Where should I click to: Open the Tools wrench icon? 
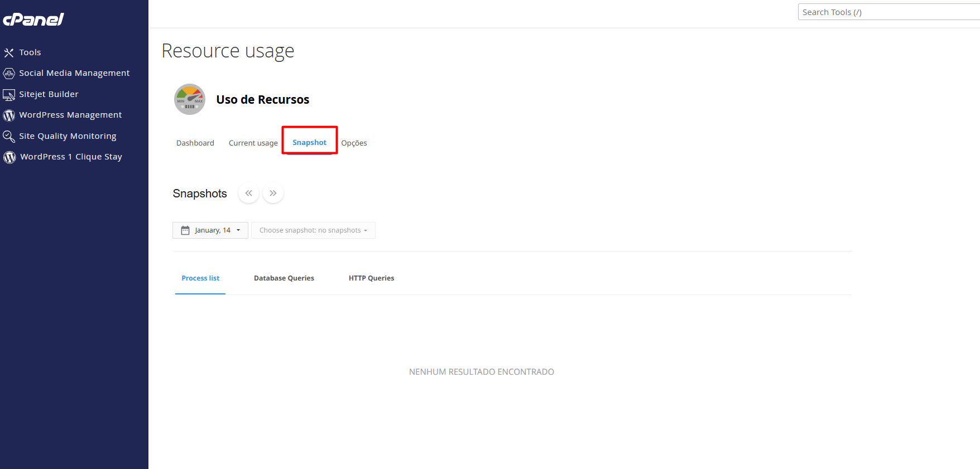click(9, 52)
